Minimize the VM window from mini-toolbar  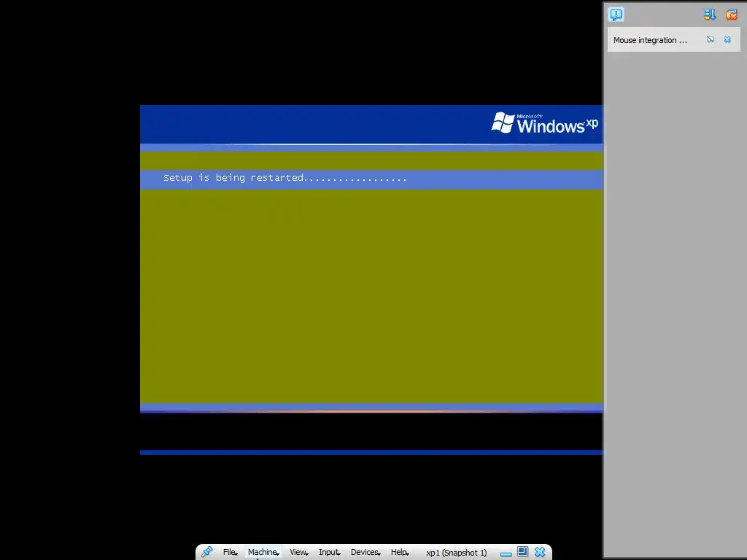tap(506, 554)
